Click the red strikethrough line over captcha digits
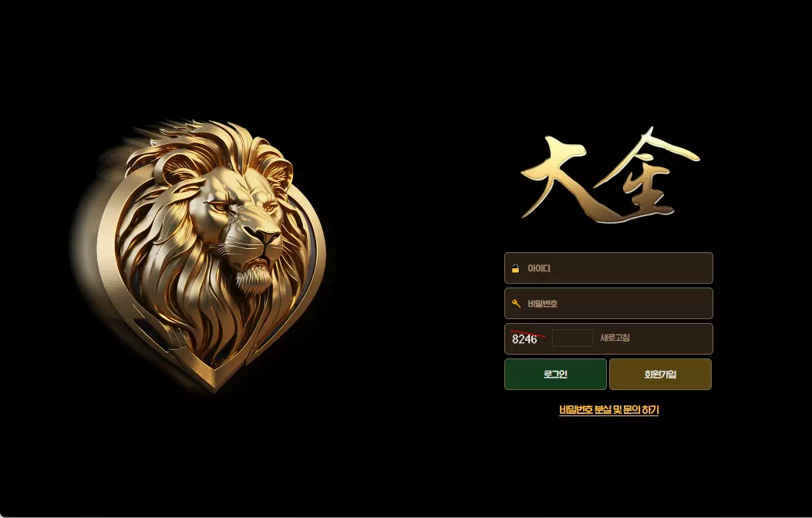The width and height of the screenshot is (812, 518). point(527,334)
